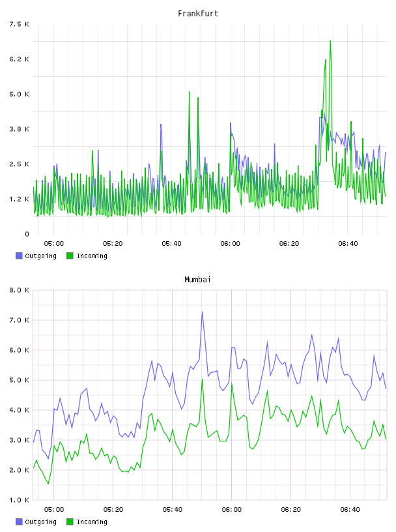
Task: Click 1.0 K axis label on Mumbai chart
Action: click(19, 500)
